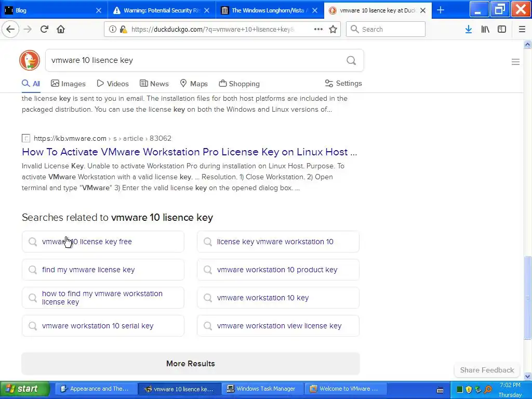This screenshot has width=532, height=399.
Task: Open the Windows start menu
Action: point(24,389)
